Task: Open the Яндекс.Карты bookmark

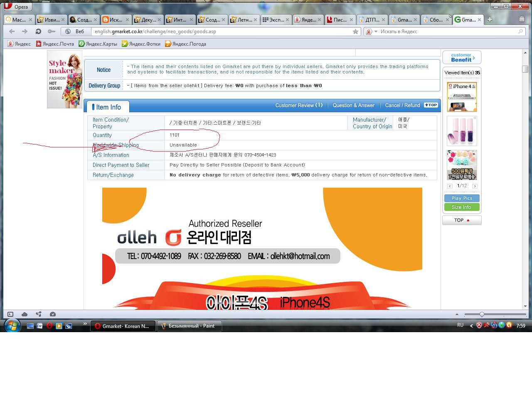Action: (x=98, y=44)
